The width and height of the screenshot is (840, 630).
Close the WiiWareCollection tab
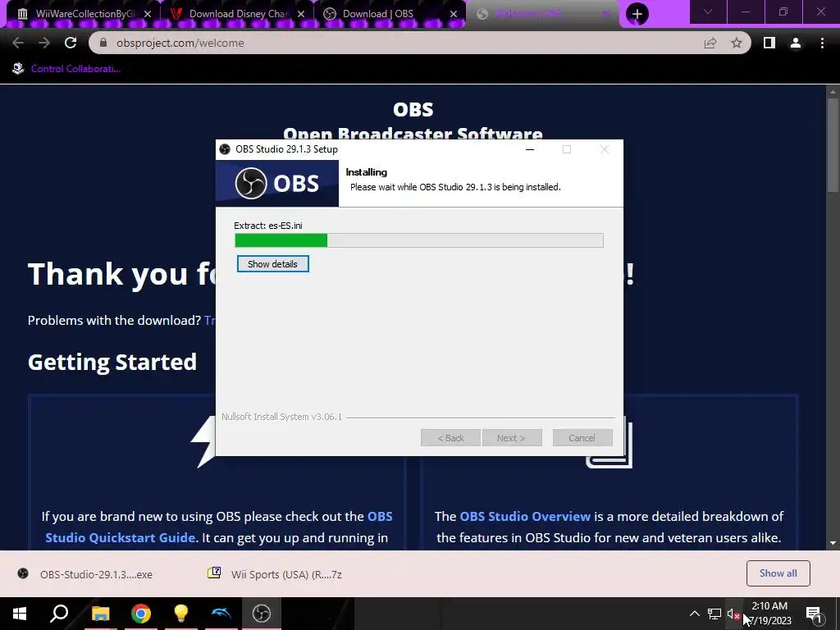tap(148, 14)
